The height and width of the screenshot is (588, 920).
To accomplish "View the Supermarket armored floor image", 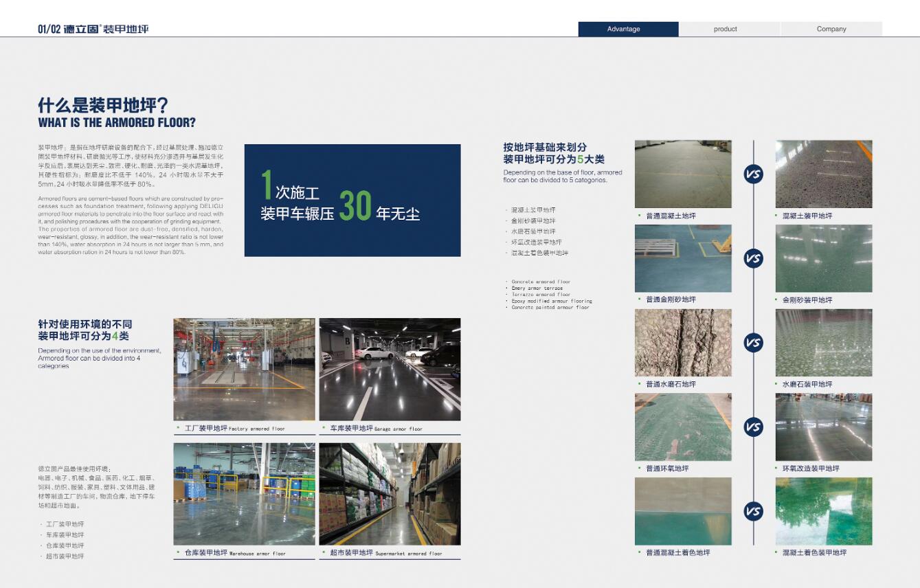I will [x=390, y=493].
